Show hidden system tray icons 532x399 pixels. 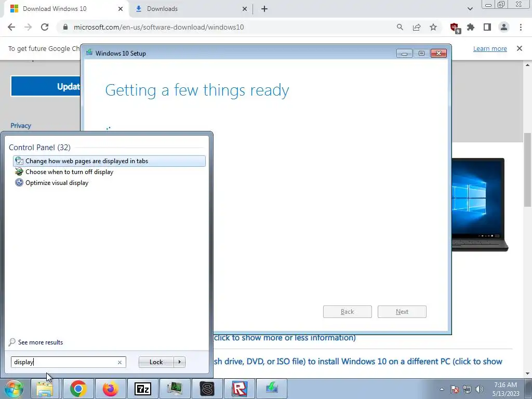click(x=442, y=389)
